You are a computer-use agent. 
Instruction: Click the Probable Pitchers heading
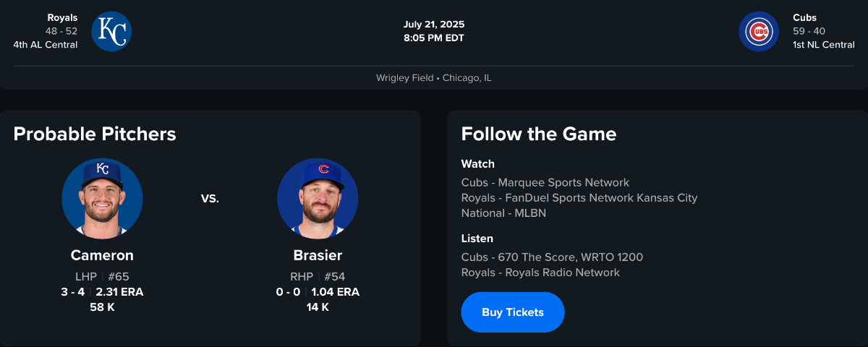(x=95, y=134)
